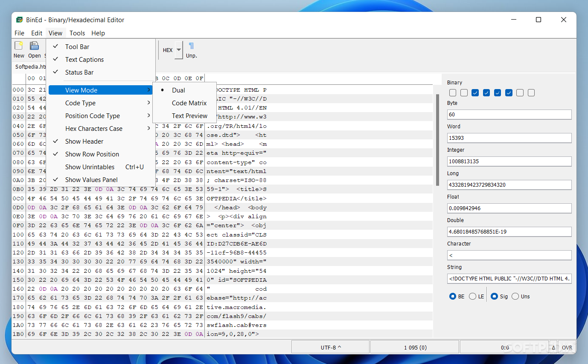
Task: Expand the Code Type submenu
Action: click(x=101, y=103)
